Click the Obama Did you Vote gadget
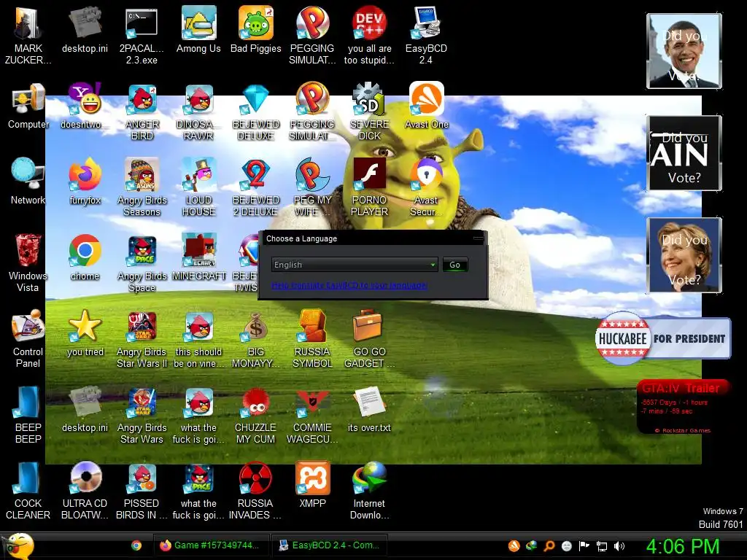The image size is (747, 560). (684, 51)
